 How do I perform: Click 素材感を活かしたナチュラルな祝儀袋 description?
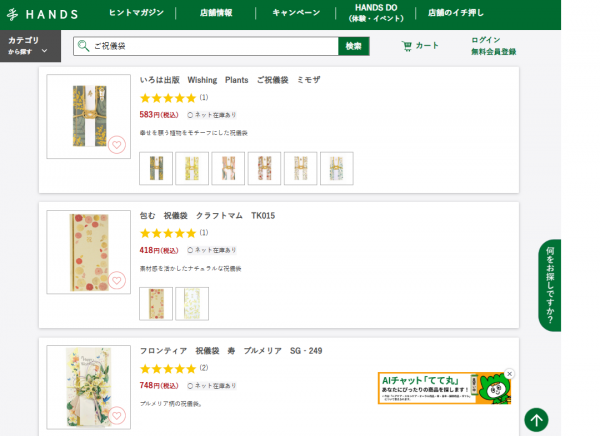click(190, 269)
